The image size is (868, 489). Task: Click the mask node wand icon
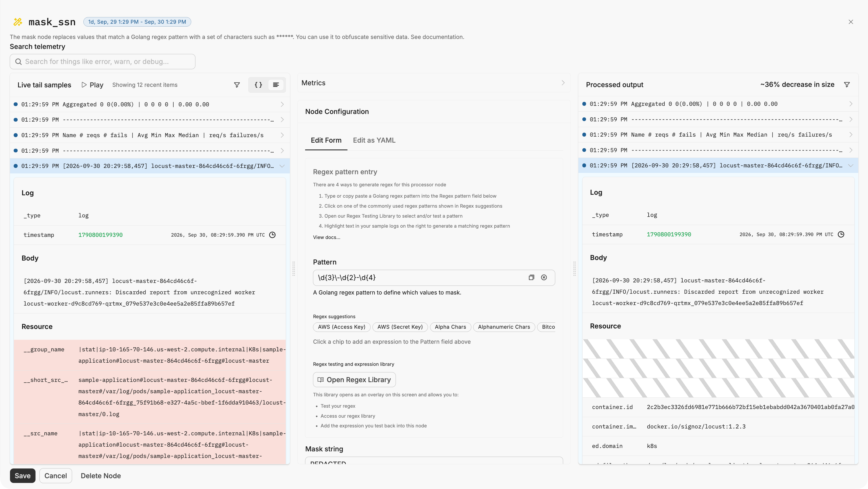(x=18, y=22)
